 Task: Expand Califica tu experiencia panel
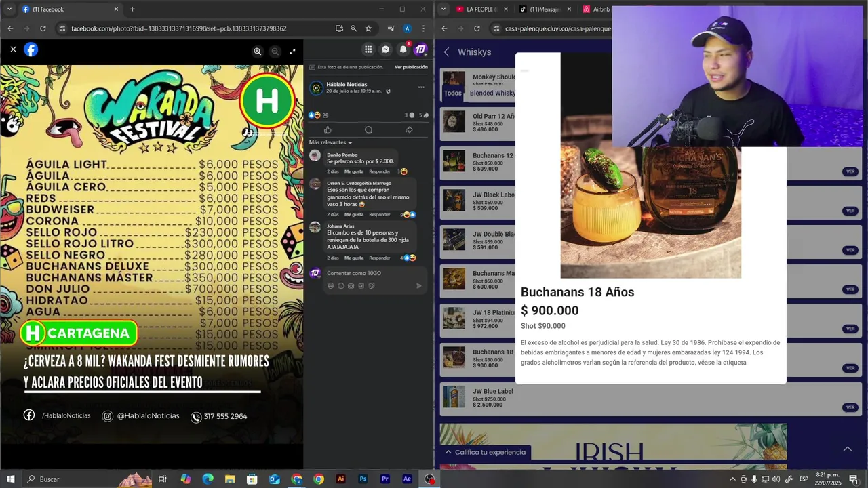pyautogui.click(x=485, y=452)
